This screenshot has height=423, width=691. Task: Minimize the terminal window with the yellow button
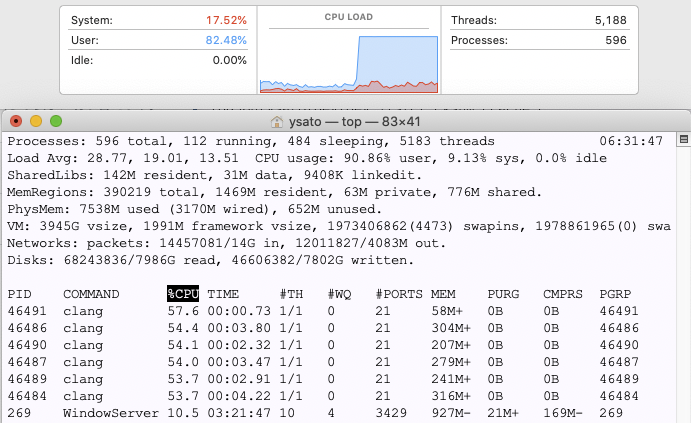point(36,121)
